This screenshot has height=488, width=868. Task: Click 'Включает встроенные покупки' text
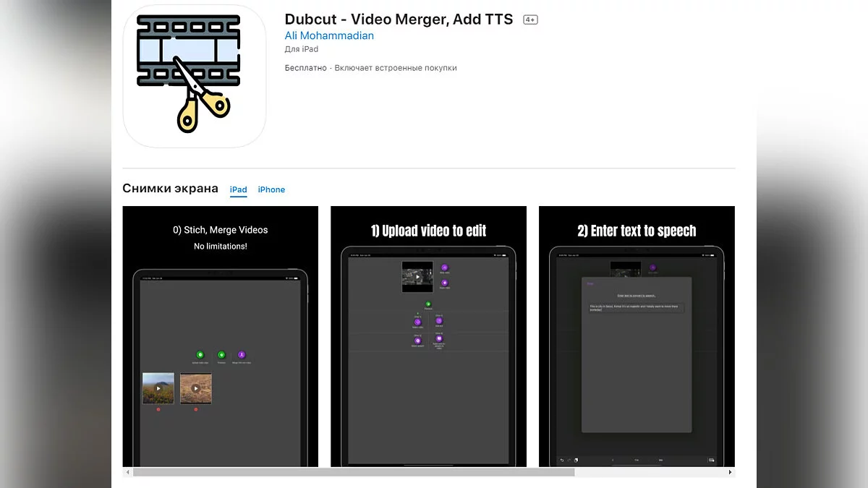pyautogui.click(x=396, y=68)
